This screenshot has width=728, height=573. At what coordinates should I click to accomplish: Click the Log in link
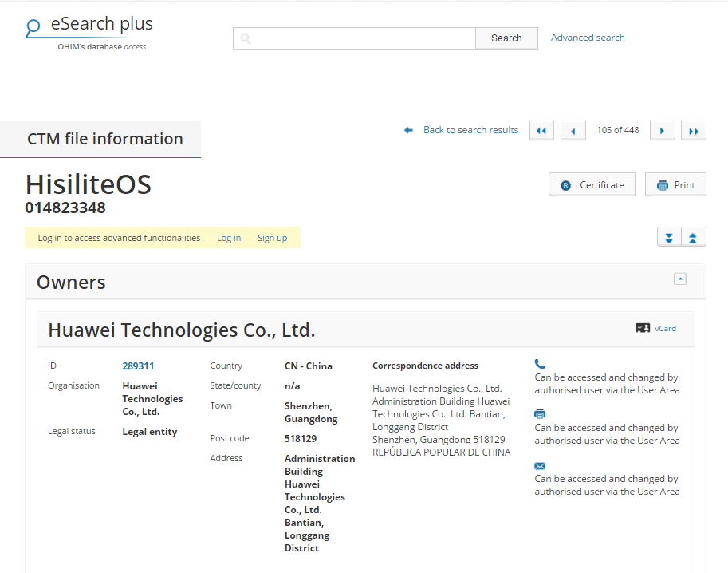coord(228,238)
